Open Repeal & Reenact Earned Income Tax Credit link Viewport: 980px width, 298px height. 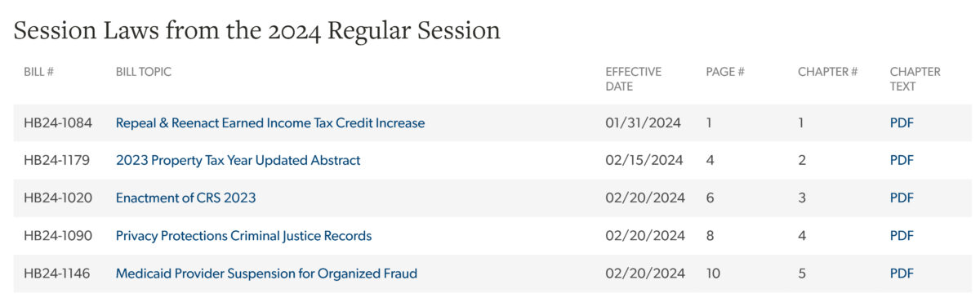click(270, 123)
